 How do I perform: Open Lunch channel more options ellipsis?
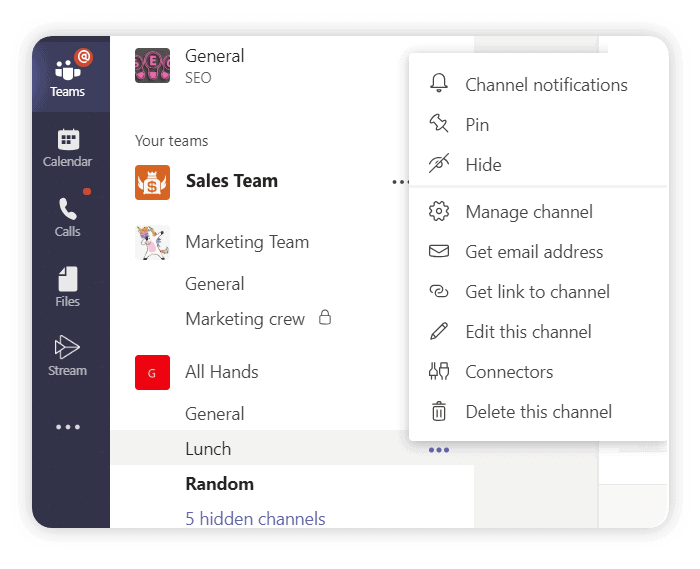pyautogui.click(x=439, y=450)
